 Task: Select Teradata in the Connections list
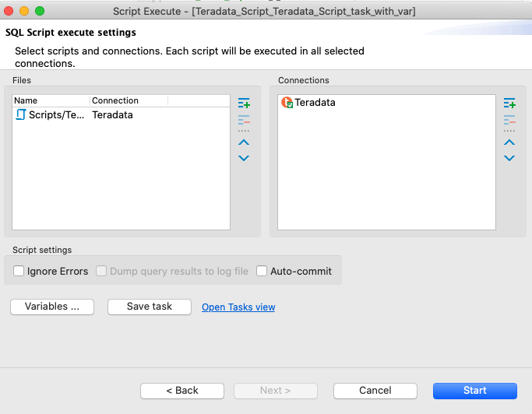[315, 103]
